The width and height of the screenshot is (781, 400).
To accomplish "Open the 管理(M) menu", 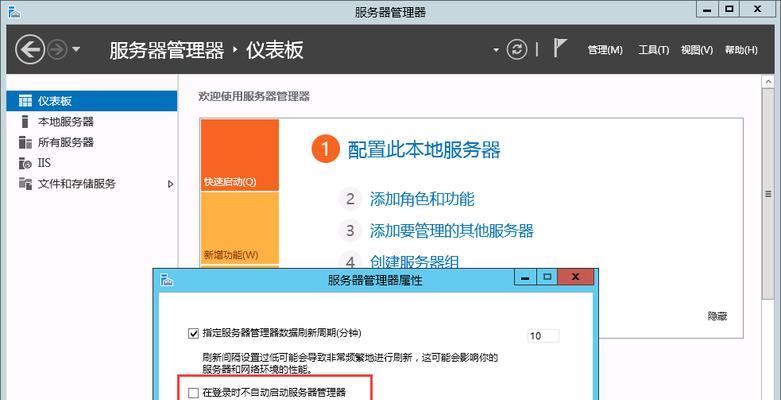I will coord(605,50).
